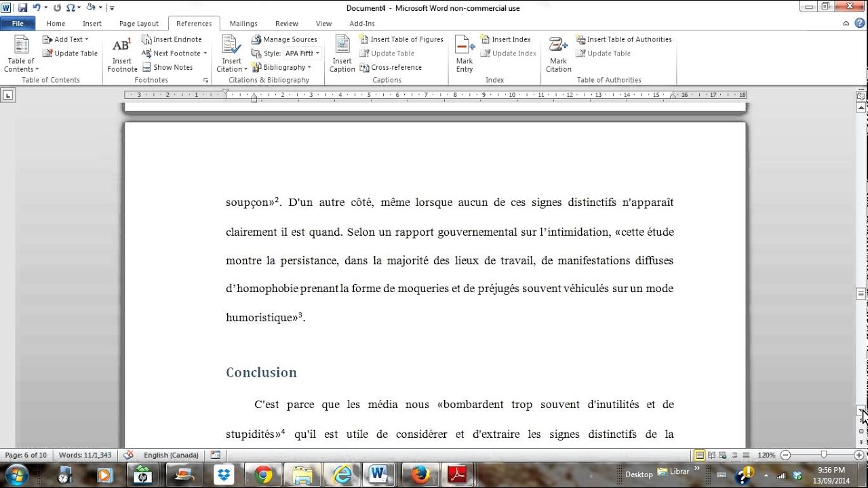Show Notes in the Footnotes group
868x488 pixels.
167,67
